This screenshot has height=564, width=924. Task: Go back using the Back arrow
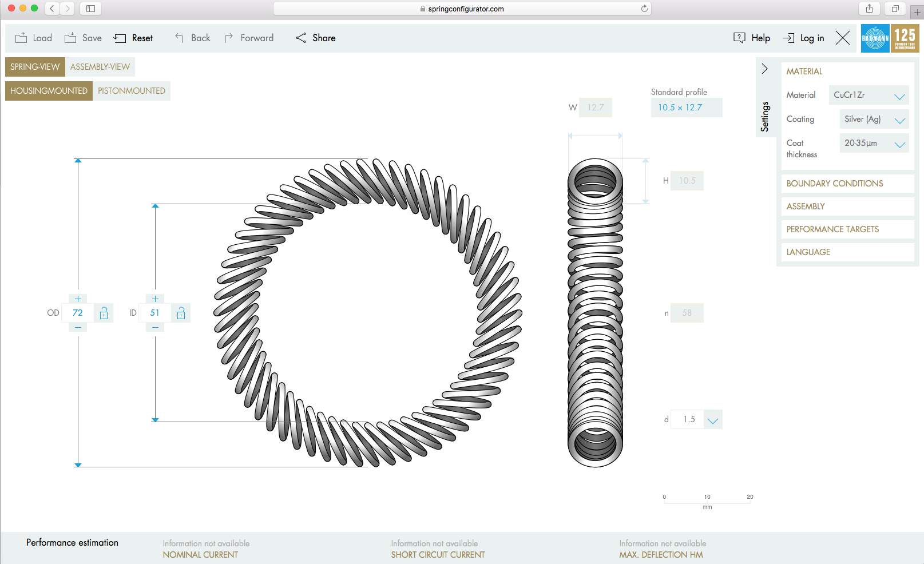(179, 38)
